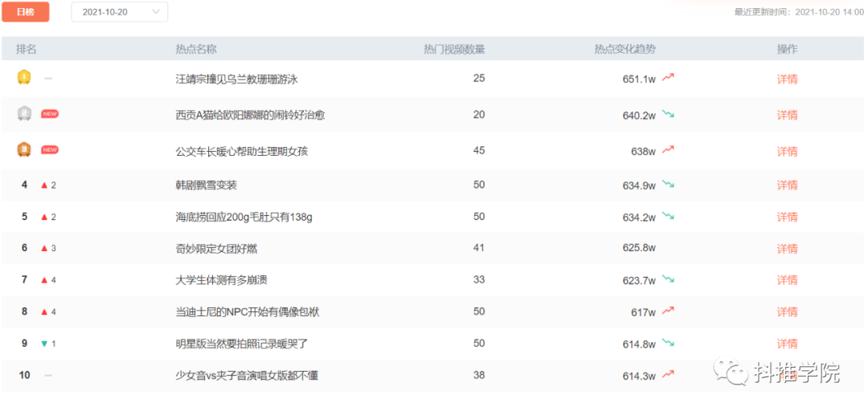Click topic 奇妙限定女团好燃
868x411 pixels.
coord(216,249)
